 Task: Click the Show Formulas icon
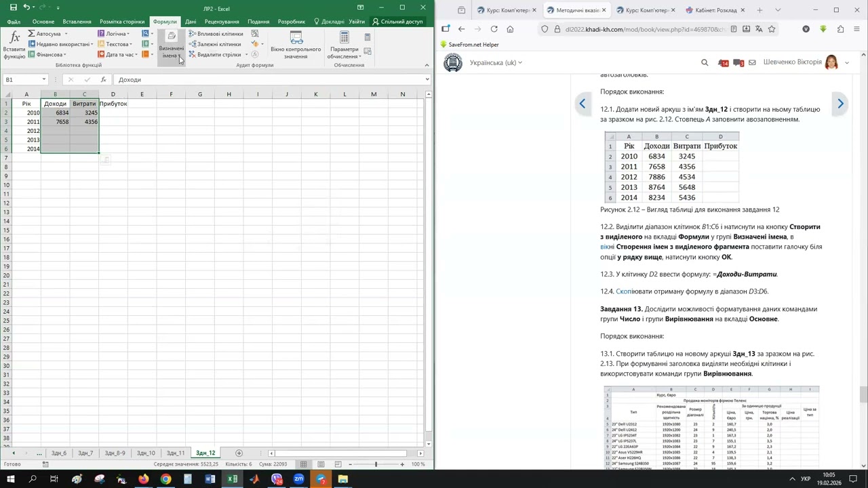(255, 33)
